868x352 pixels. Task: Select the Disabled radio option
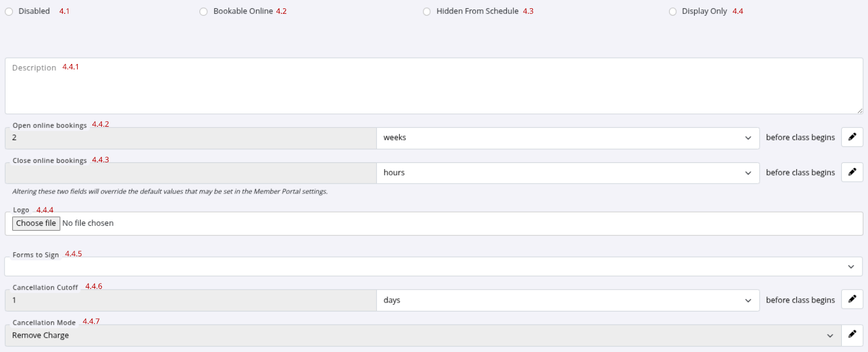tap(9, 12)
